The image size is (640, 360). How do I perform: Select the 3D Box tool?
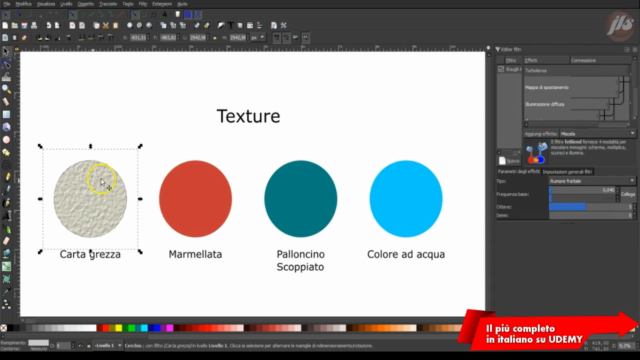click(x=6, y=127)
